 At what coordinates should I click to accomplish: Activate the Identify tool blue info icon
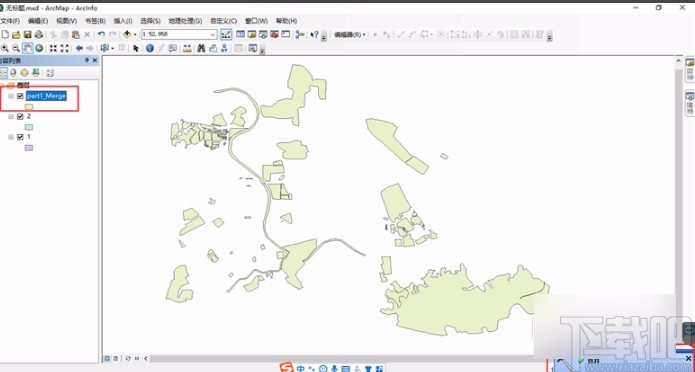click(150, 48)
